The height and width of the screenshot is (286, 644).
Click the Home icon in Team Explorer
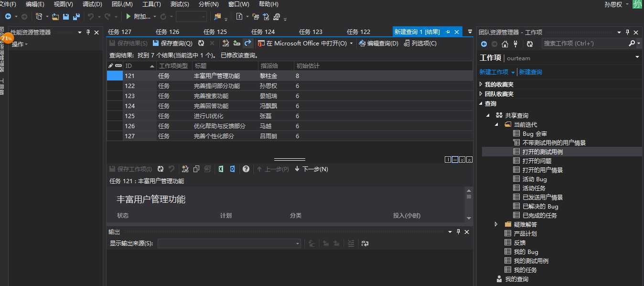505,44
